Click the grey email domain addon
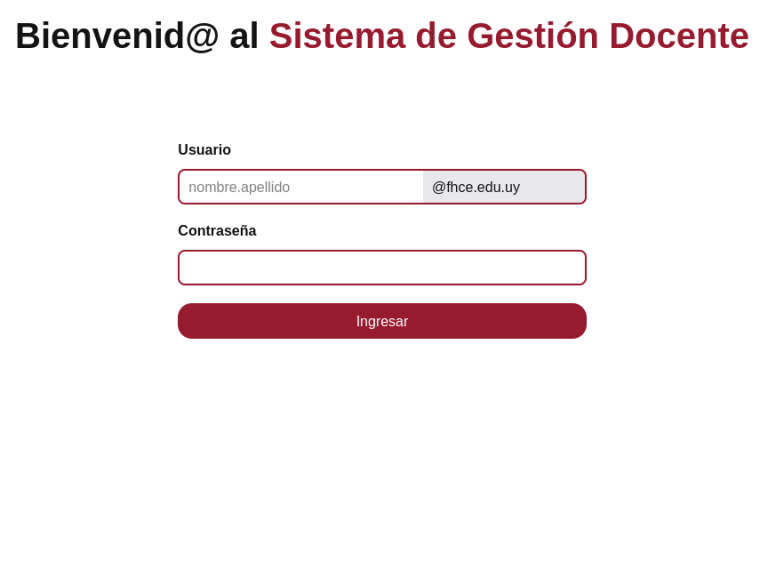 click(503, 187)
